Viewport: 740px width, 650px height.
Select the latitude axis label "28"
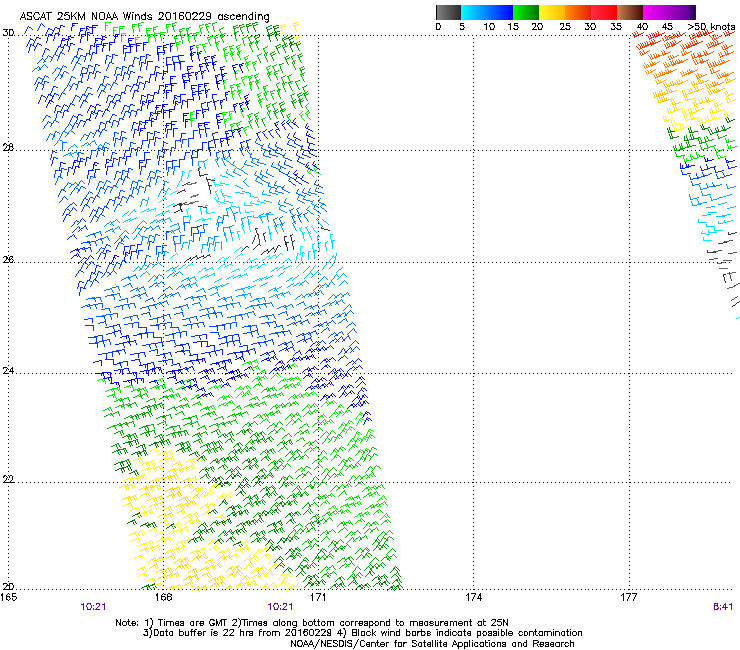8,147
